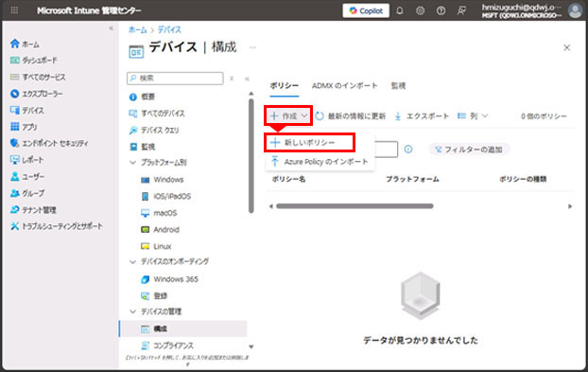Switch to the ADMX のインポート tab
This screenshot has width=588, height=372.
pyautogui.click(x=345, y=86)
